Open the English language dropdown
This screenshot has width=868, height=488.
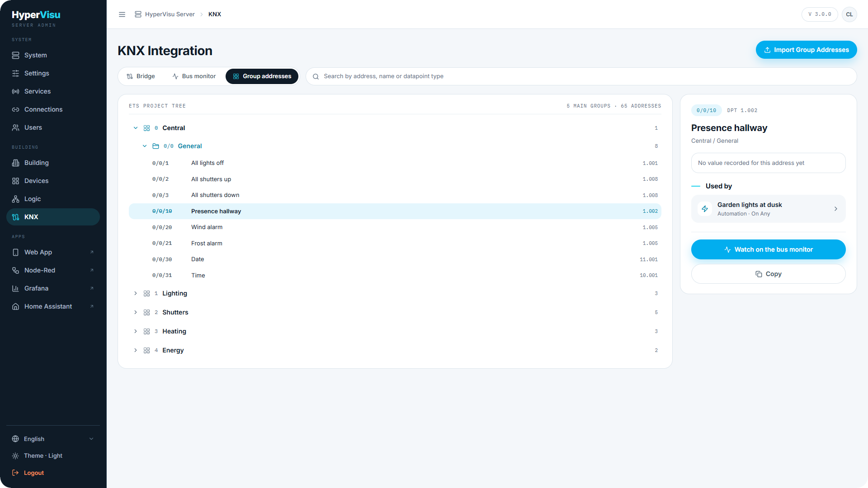(53, 439)
